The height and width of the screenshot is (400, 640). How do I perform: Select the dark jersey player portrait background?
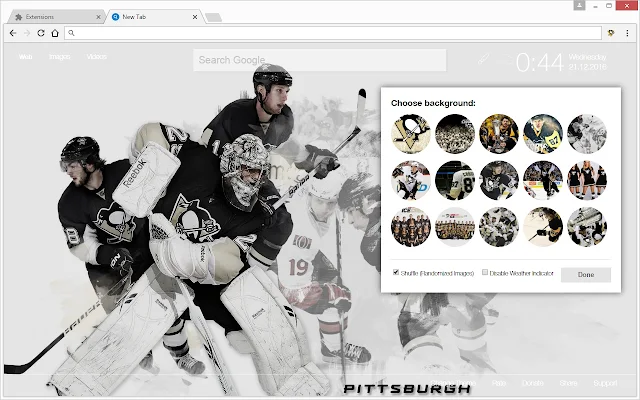point(499,180)
